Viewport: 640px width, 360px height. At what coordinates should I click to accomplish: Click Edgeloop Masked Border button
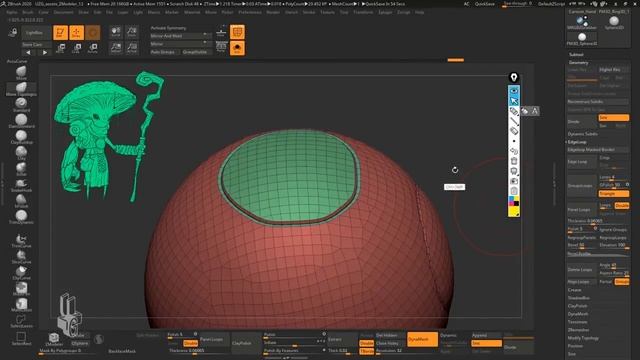click(x=598, y=150)
